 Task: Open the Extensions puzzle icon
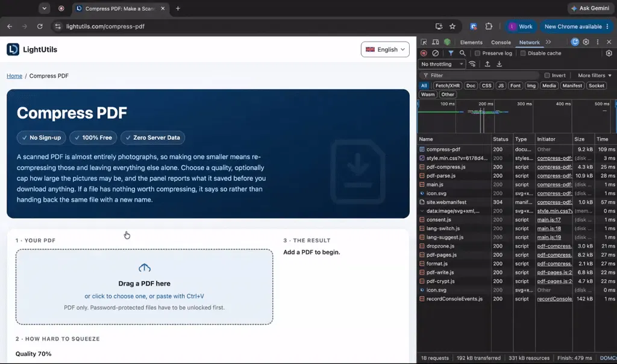pyautogui.click(x=489, y=27)
